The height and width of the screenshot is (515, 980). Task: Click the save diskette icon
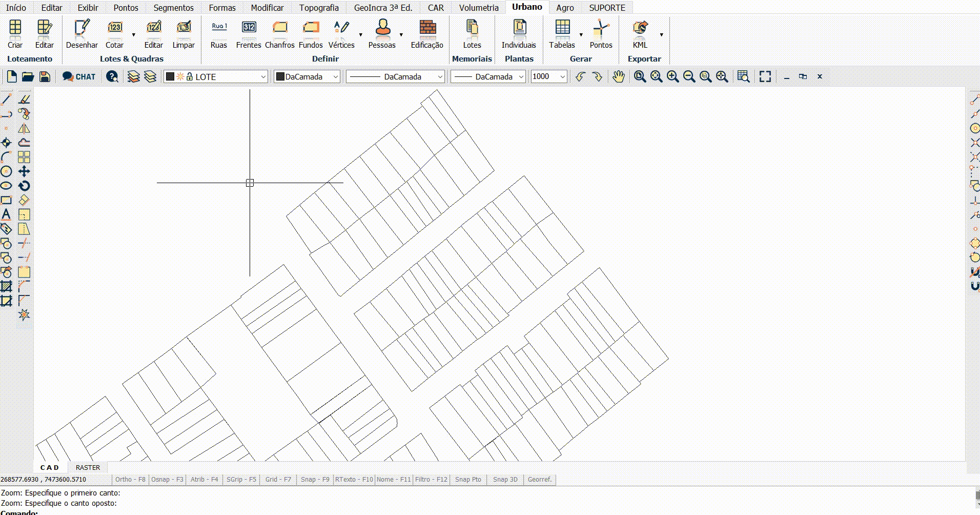45,76
